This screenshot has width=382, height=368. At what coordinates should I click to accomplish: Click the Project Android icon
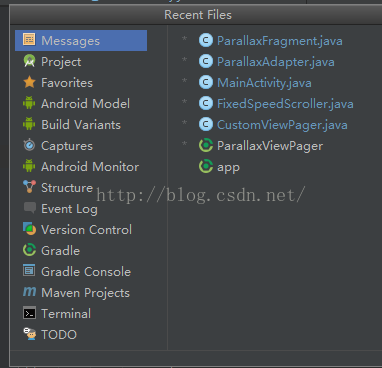click(x=29, y=61)
